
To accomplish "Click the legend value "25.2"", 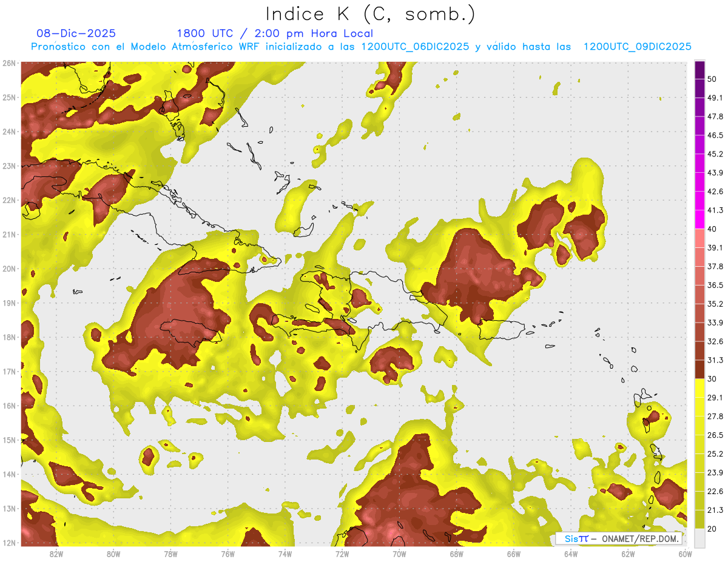I will tap(715, 454).
